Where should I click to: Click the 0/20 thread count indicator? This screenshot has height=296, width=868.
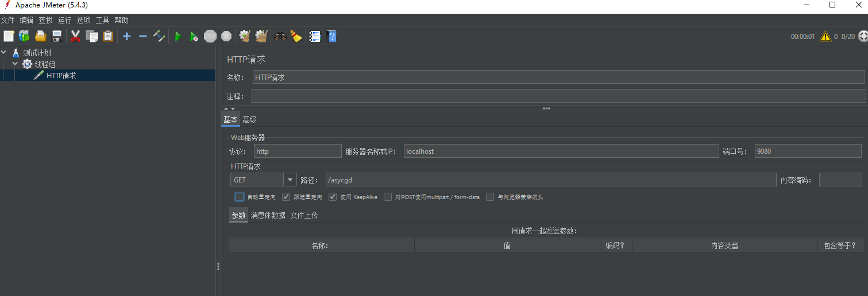[x=848, y=36]
